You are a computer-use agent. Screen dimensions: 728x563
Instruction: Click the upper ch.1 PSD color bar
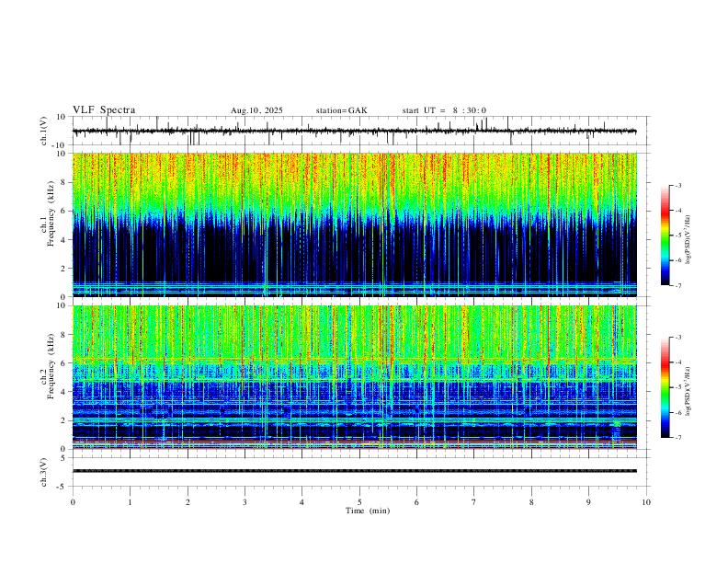tap(665, 236)
